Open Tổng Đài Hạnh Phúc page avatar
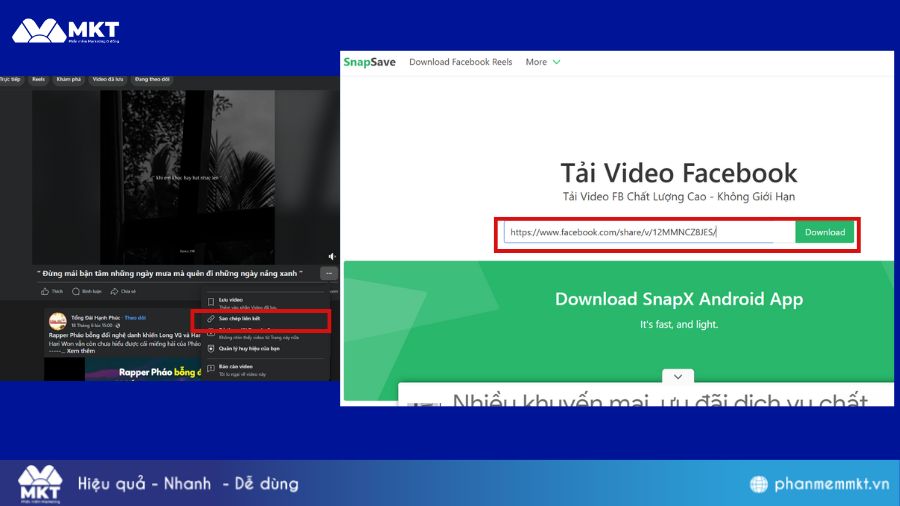This screenshot has height=506, width=900. click(57, 321)
